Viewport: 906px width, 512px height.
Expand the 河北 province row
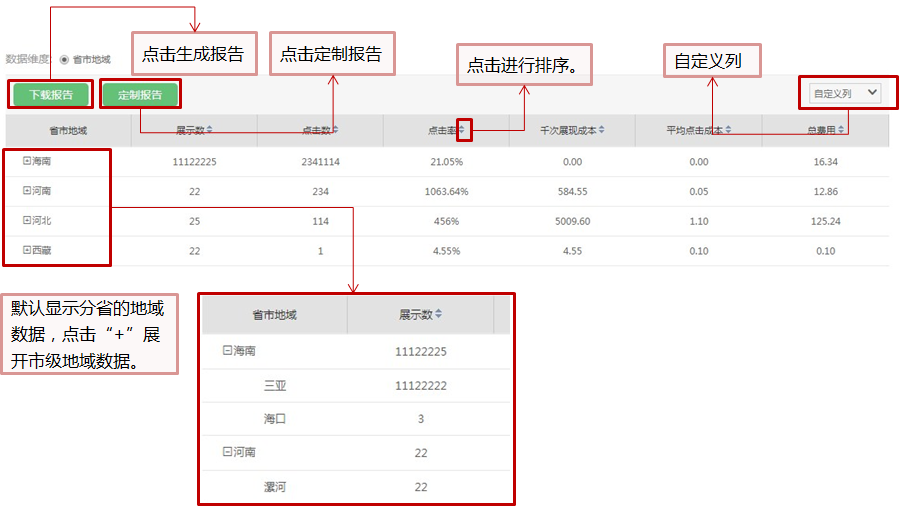pyautogui.click(x=27, y=221)
